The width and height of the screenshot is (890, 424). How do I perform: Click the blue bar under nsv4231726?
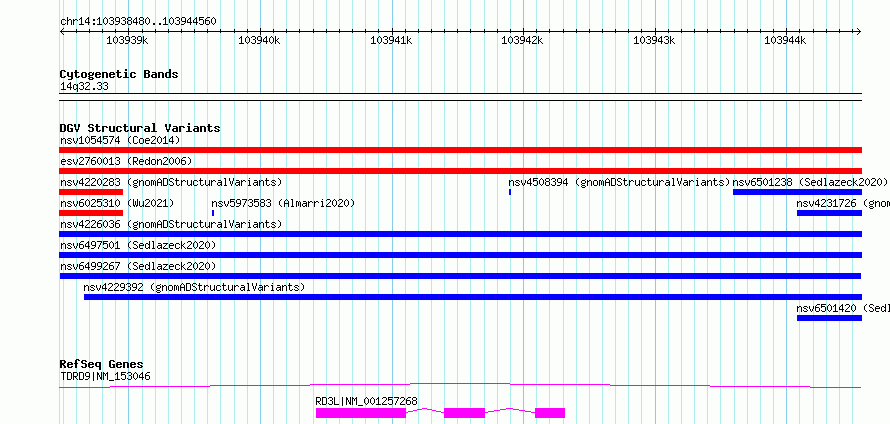[829, 213]
